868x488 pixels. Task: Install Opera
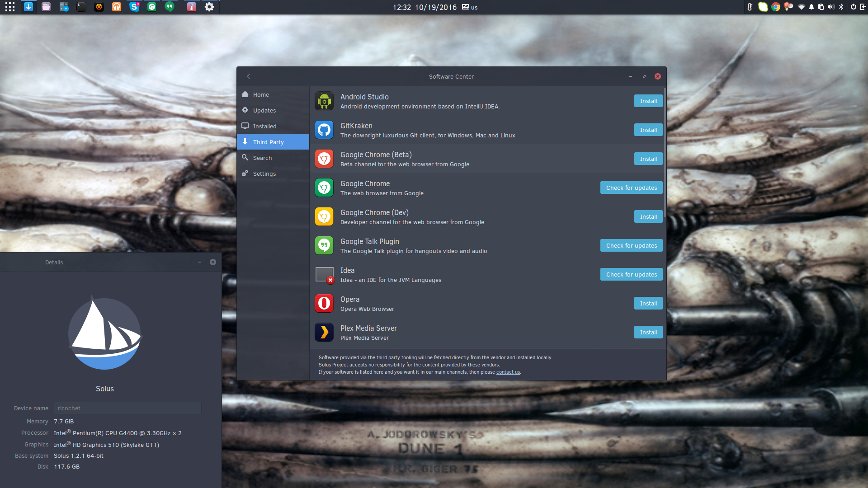click(648, 304)
